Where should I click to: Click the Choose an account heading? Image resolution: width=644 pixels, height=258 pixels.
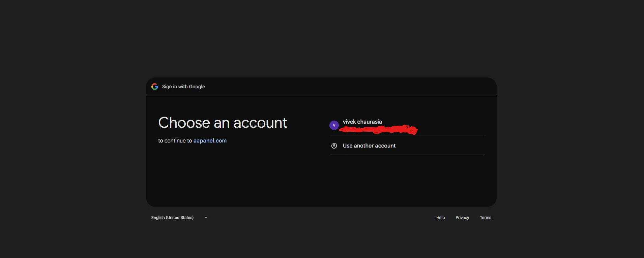point(223,123)
